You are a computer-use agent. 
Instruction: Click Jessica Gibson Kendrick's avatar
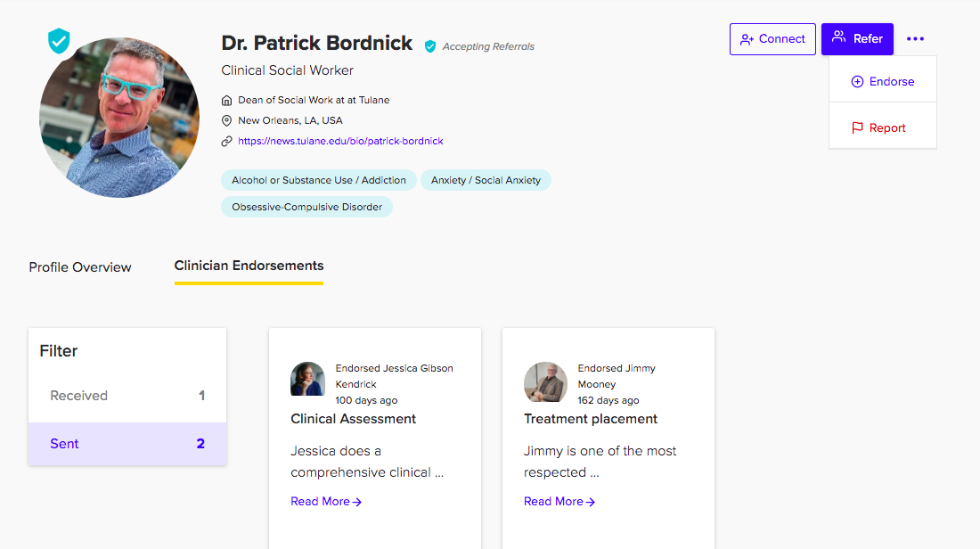coord(307,379)
